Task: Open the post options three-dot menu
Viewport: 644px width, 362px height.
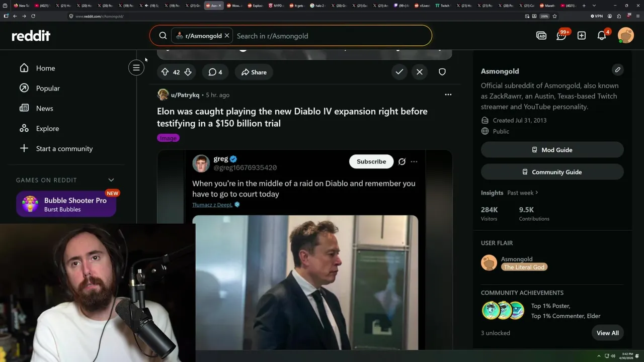Action: pyautogui.click(x=448, y=95)
